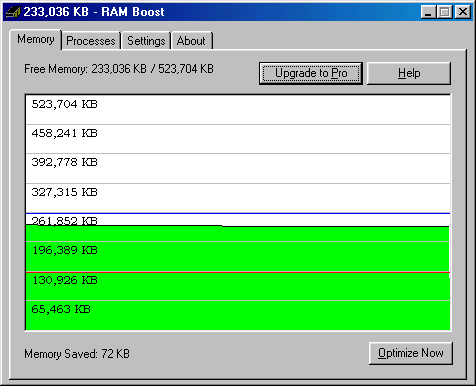Click the blue threshold line in graph
476x386 pixels.
(238, 213)
